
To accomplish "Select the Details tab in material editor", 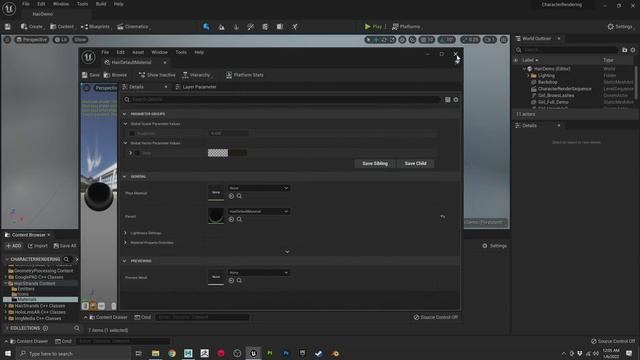I will [136, 87].
